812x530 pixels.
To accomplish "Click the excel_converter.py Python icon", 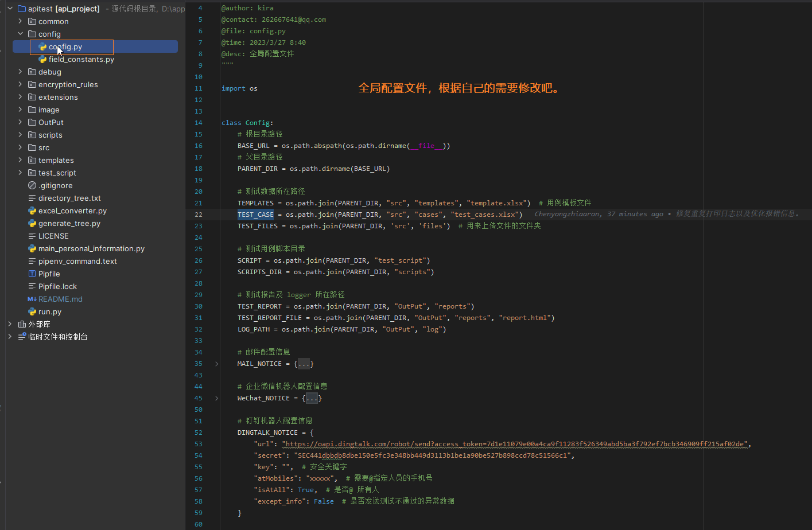I will (32, 211).
